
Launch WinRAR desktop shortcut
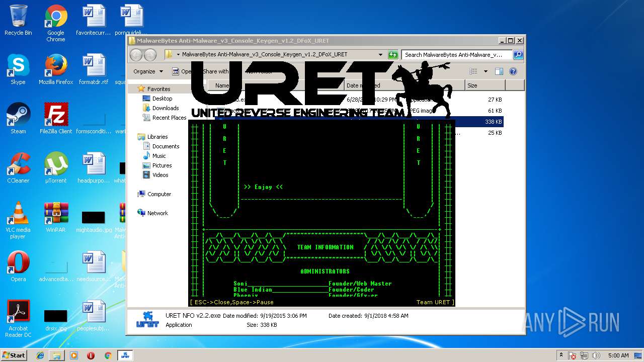pyautogui.click(x=56, y=218)
